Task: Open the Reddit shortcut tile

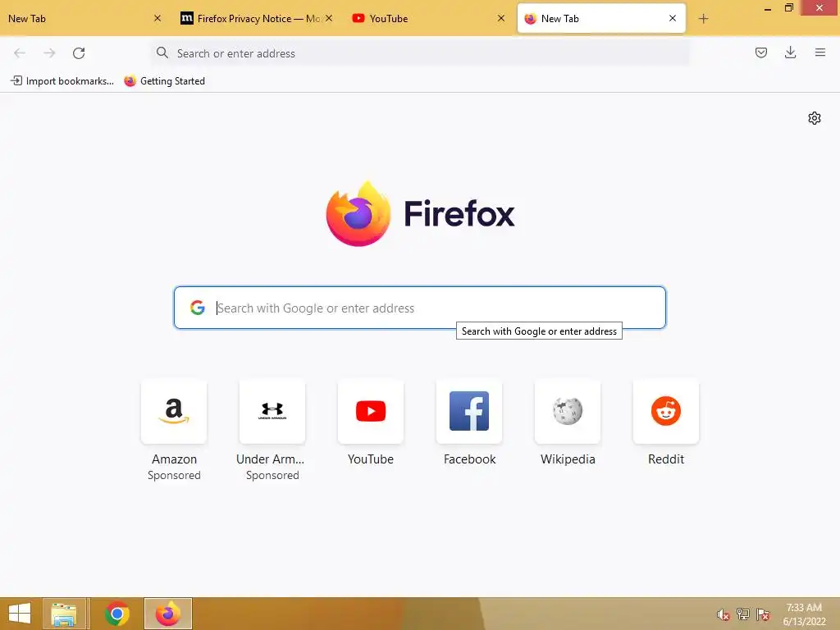Action: [x=666, y=412]
